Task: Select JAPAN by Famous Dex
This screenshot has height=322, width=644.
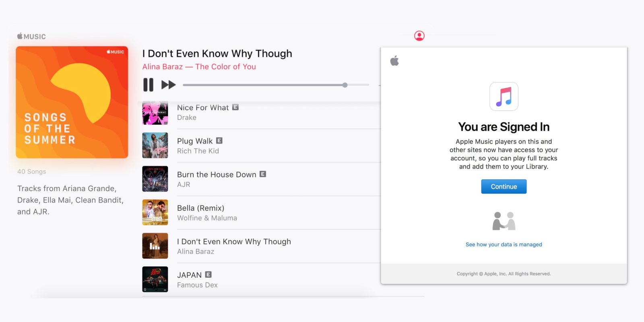Action: [x=189, y=275]
